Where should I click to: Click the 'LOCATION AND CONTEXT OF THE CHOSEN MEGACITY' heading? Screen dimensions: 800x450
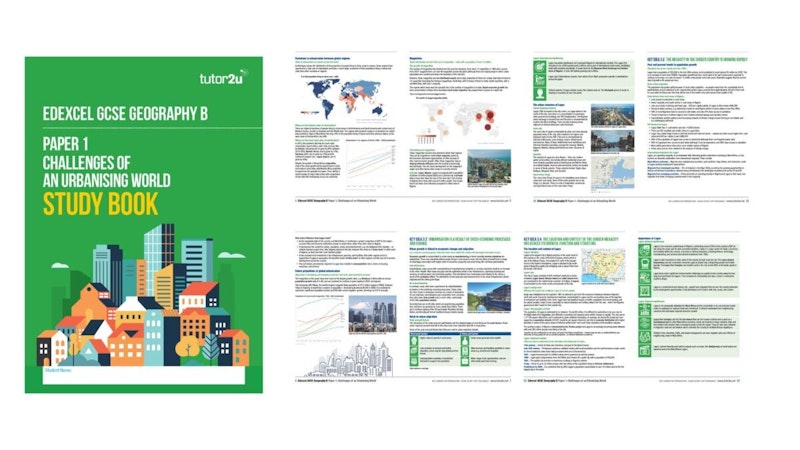click(571, 241)
